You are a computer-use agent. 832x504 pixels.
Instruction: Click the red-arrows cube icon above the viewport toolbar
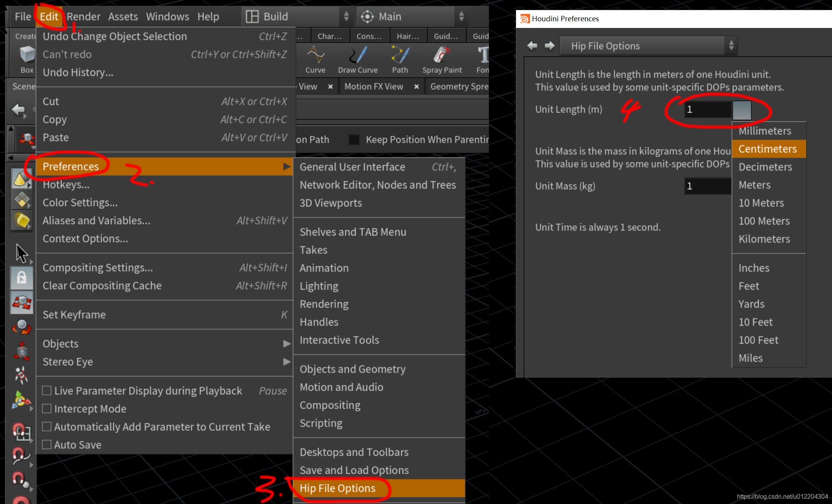[x=26, y=138]
